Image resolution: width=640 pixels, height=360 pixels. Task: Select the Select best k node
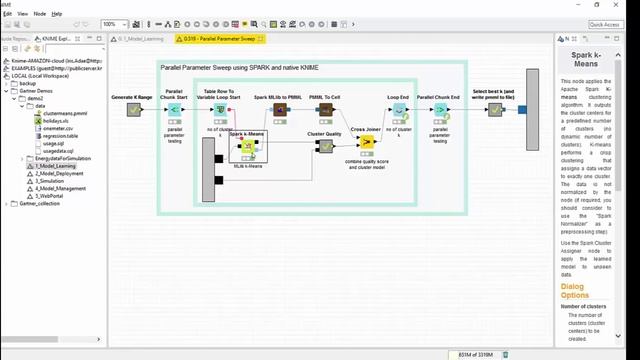pos(495,109)
